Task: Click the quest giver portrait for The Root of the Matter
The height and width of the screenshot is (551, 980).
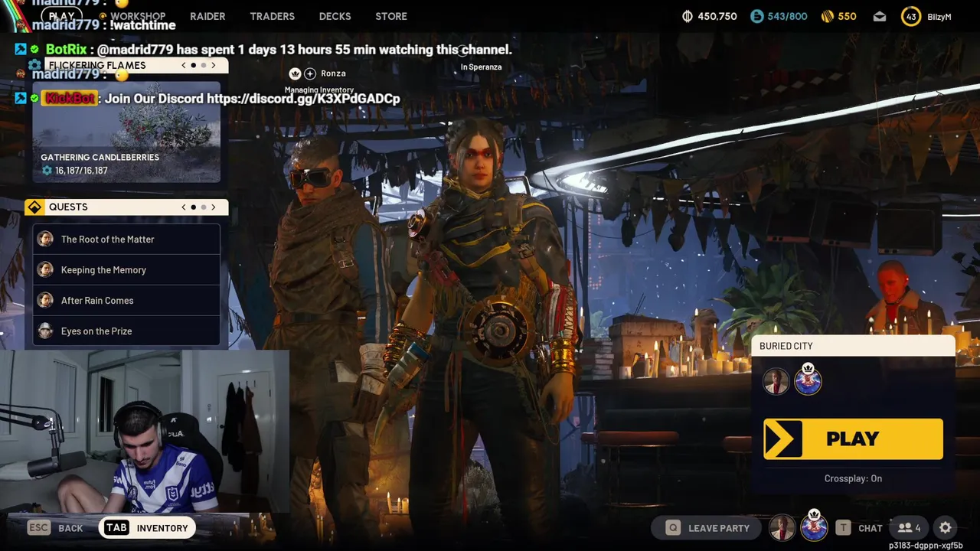Action: pyautogui.click(x=45, y=239)
